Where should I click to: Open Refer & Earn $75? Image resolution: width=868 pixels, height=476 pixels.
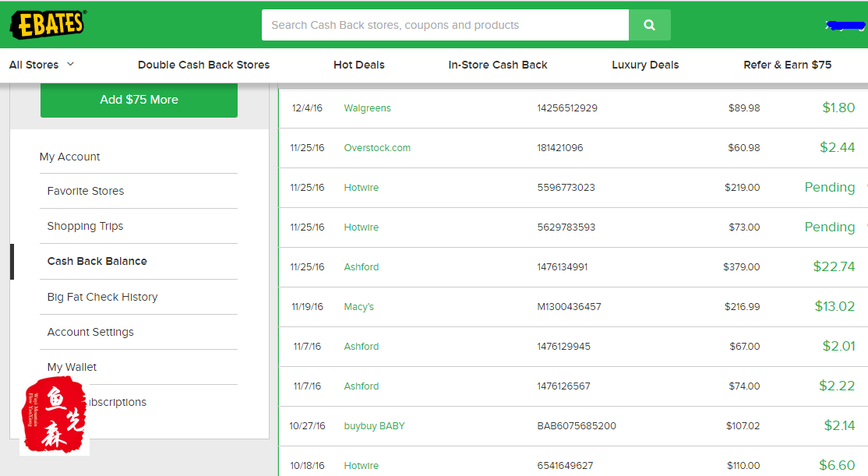tap(787, 65)
